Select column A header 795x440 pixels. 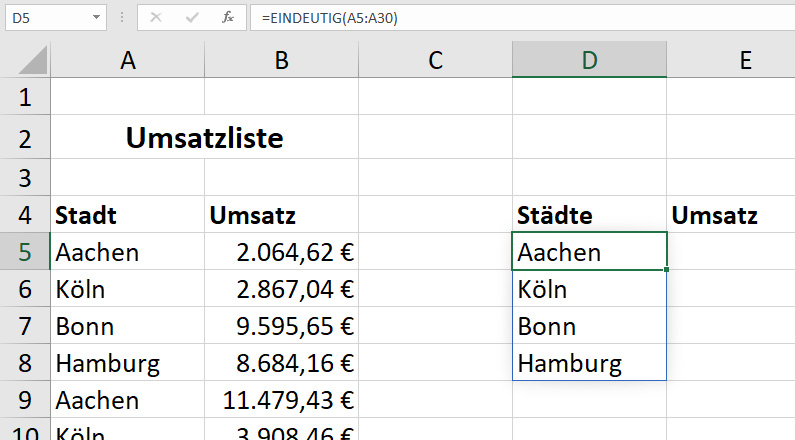tap(127, 60)
